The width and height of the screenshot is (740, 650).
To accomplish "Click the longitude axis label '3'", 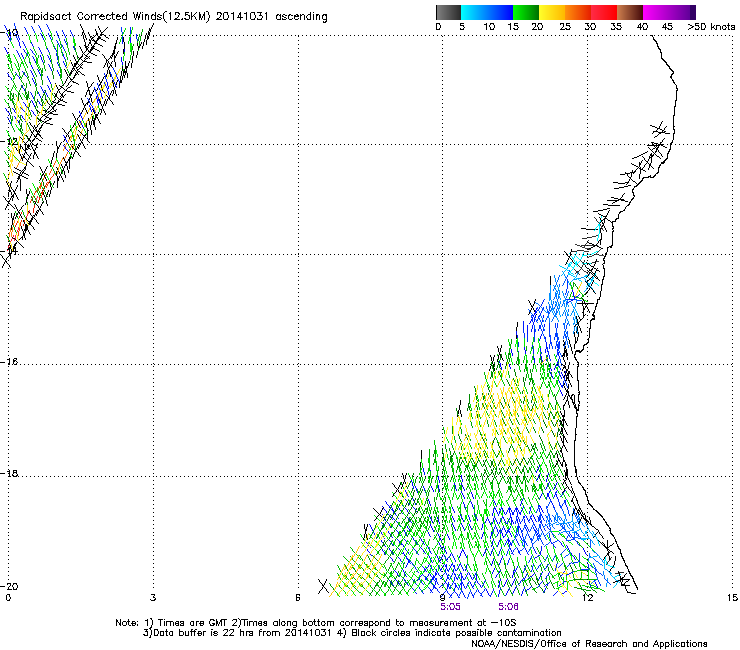I will (152, 598).
